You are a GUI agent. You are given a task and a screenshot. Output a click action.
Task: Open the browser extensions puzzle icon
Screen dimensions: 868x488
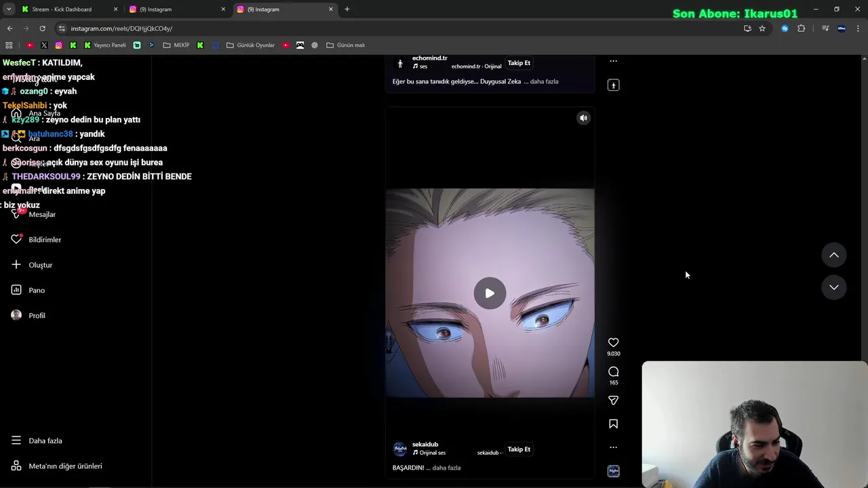click(x=801, y=28)
